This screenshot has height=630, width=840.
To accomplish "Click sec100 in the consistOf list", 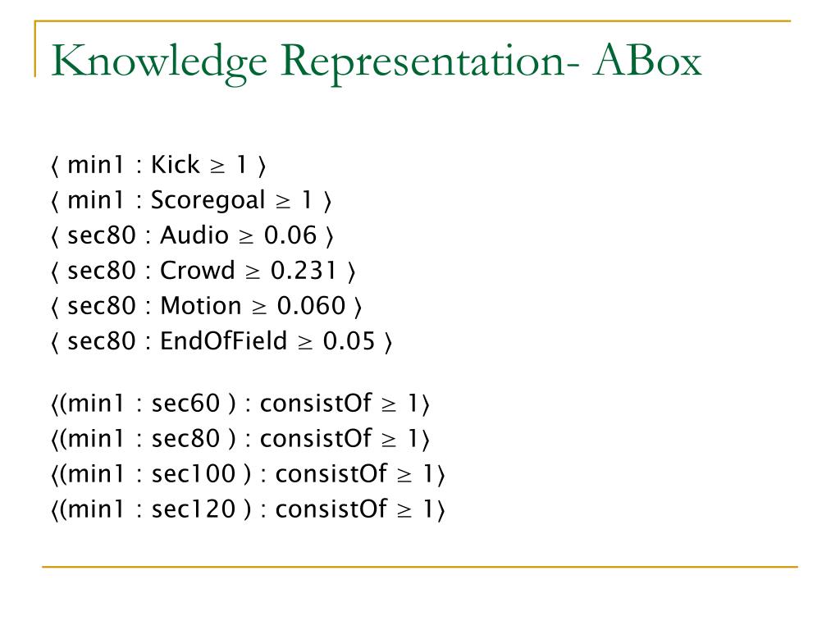I will [194, 474].
